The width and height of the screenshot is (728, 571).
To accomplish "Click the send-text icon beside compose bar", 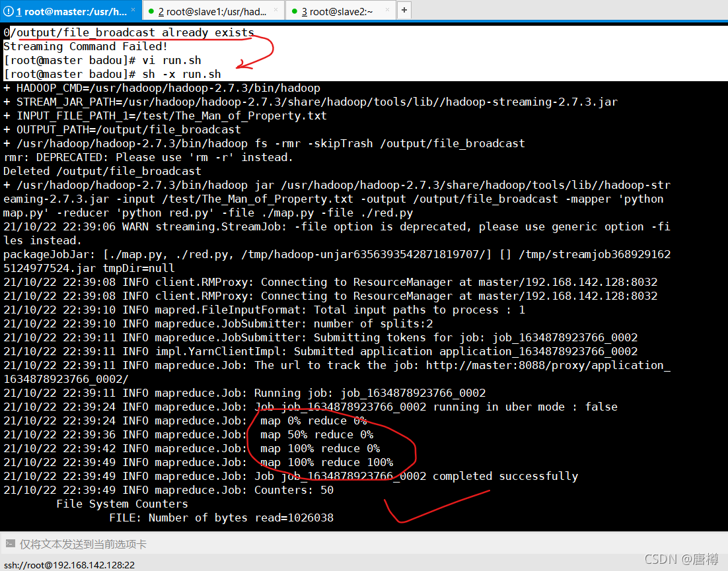I will (9, 544).
